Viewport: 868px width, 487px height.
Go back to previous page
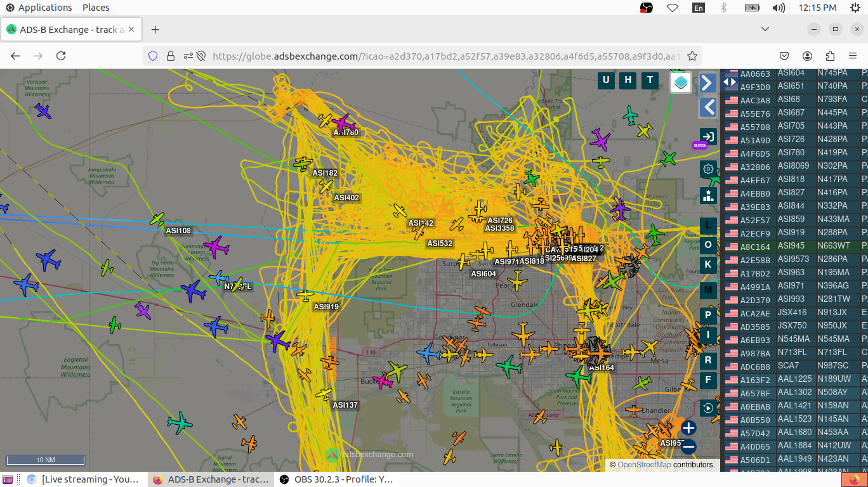click(x=15, y=56)
